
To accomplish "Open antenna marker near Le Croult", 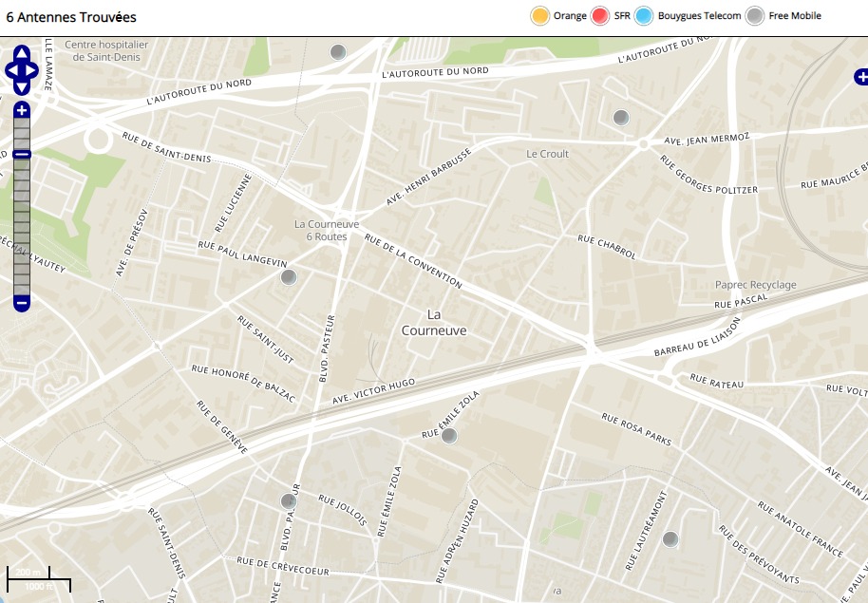I will click(x=620, y=118).
